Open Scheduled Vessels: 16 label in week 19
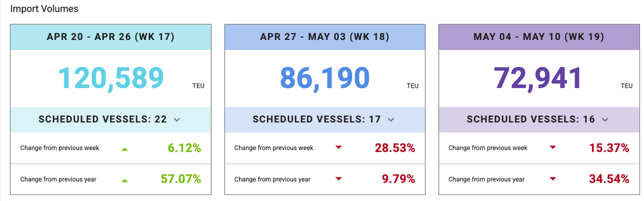This screenshot has height=201, width=644. [x=531, y=119]
